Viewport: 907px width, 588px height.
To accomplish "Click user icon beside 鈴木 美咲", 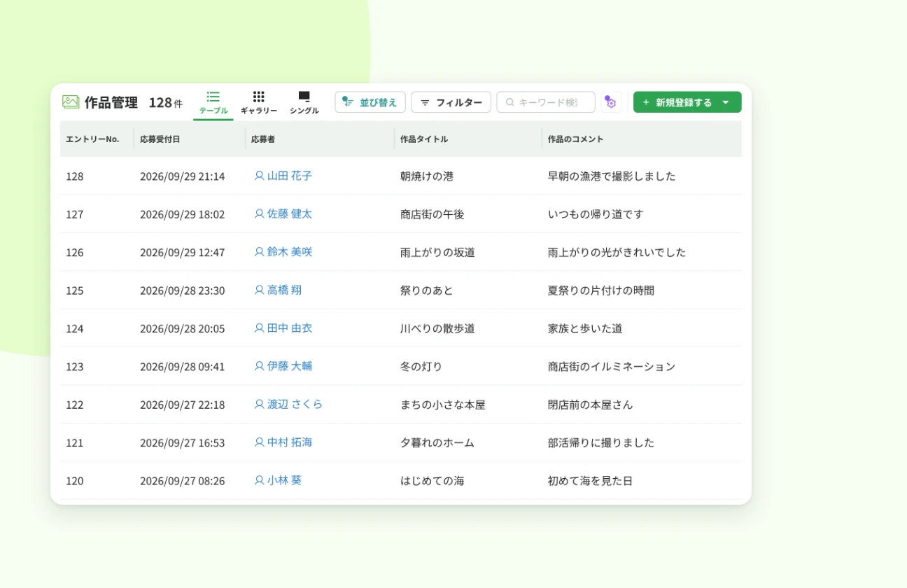I will 259,251.
